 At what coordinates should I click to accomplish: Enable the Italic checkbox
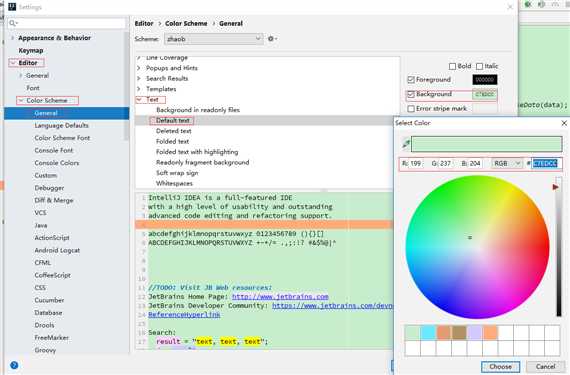(479, 66)
